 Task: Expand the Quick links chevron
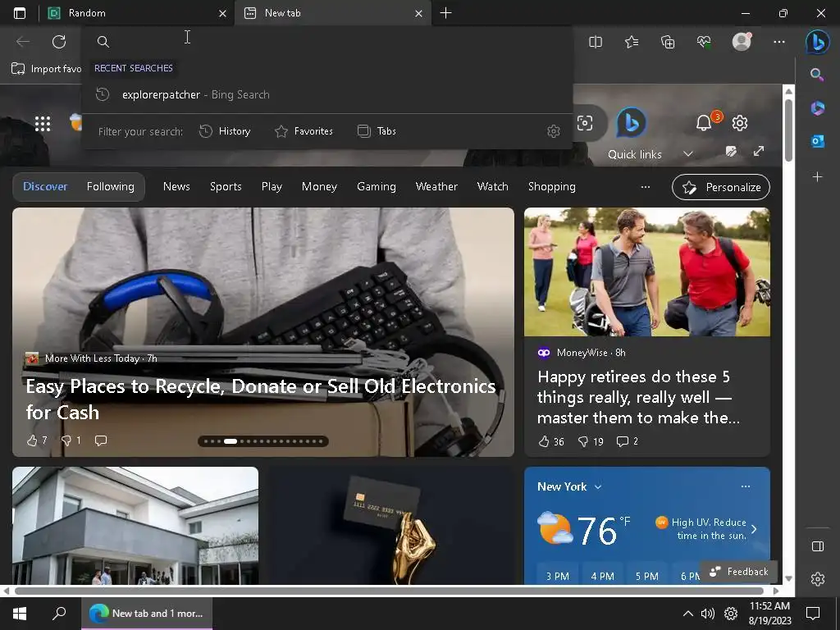point(688,154)
